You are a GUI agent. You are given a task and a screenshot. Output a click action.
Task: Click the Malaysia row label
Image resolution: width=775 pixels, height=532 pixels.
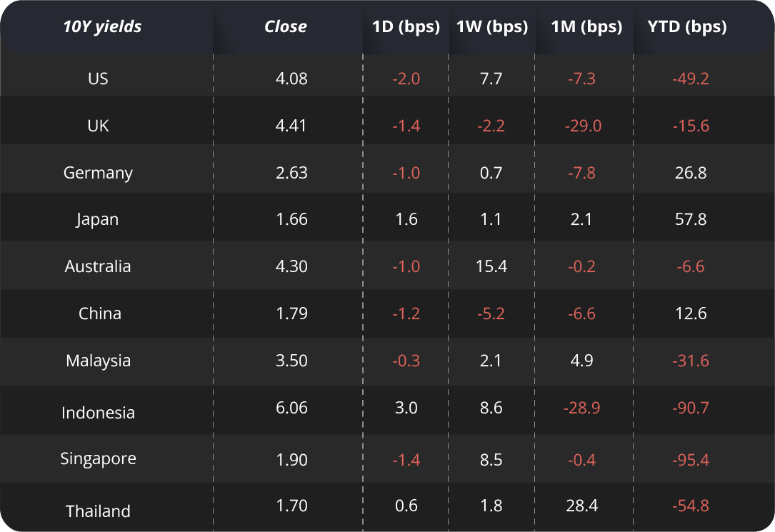pos(98,361)
